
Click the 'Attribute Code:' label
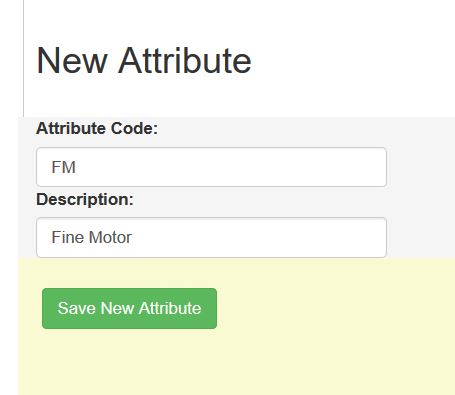click(x=97, y=128)
